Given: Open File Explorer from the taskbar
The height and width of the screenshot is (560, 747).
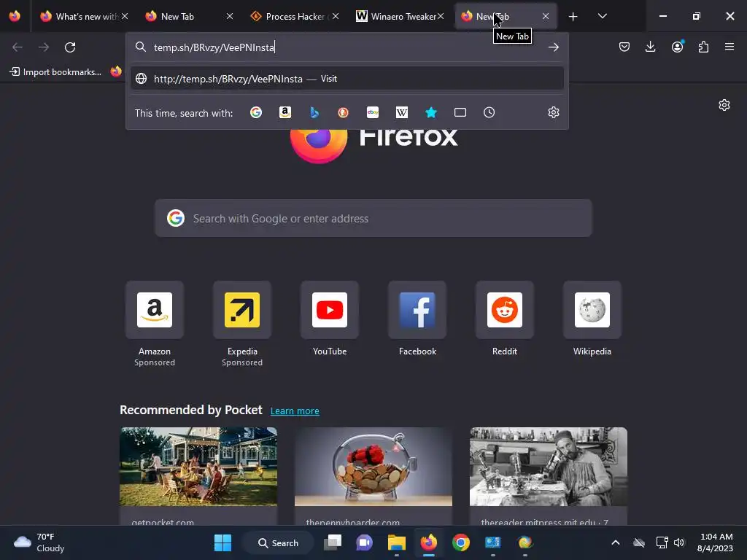Looking at the screenshot, I should 396,542.
